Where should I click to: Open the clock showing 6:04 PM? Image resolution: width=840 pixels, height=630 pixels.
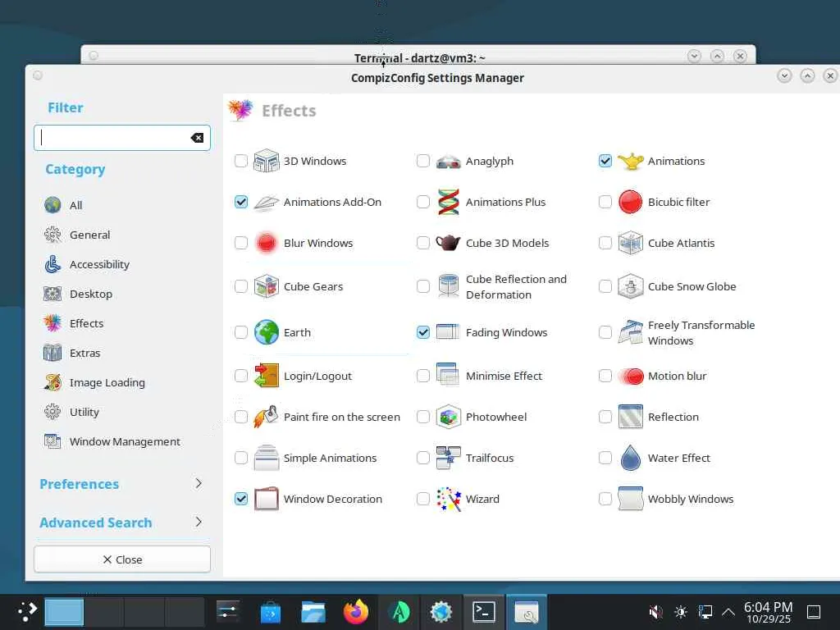[768, 612]
